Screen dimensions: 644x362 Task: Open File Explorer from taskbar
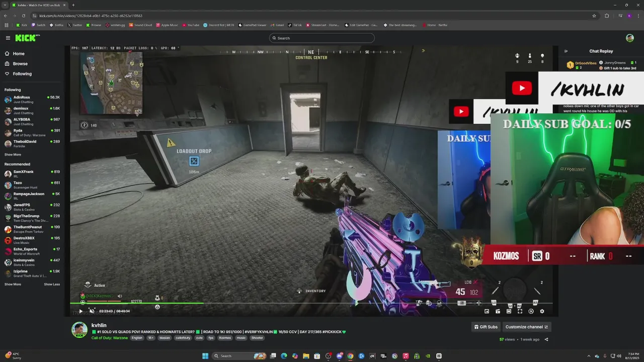pos(306,356)
